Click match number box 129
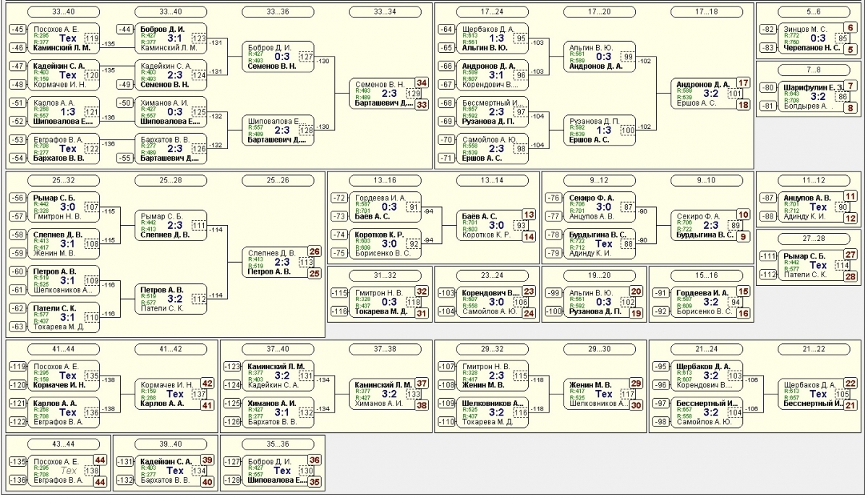868x498 pixels. [413, 93]
